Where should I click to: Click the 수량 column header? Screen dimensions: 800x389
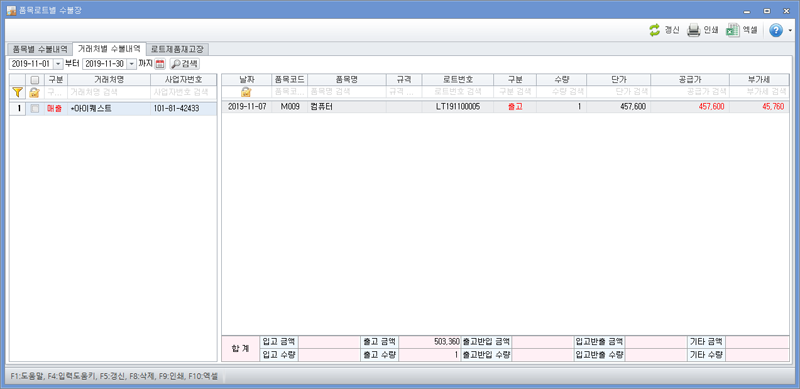tap(561, 79)
